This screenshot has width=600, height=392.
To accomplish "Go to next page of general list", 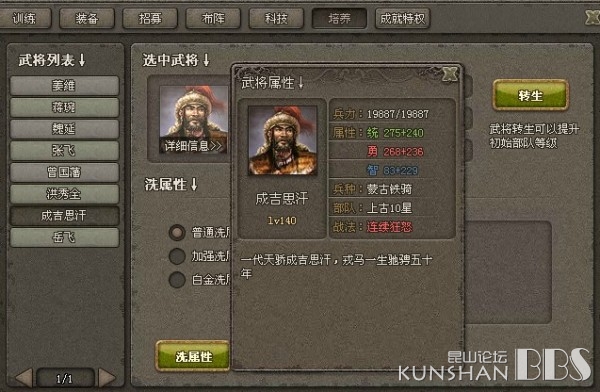I will pyautogui.click(x=106, y=378).
